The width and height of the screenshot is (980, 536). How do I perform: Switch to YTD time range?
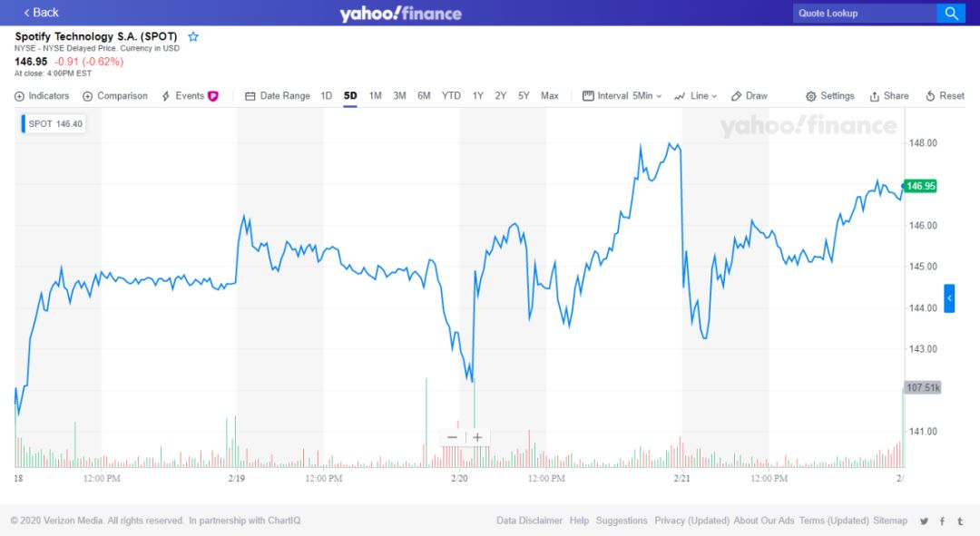point(451,96)
